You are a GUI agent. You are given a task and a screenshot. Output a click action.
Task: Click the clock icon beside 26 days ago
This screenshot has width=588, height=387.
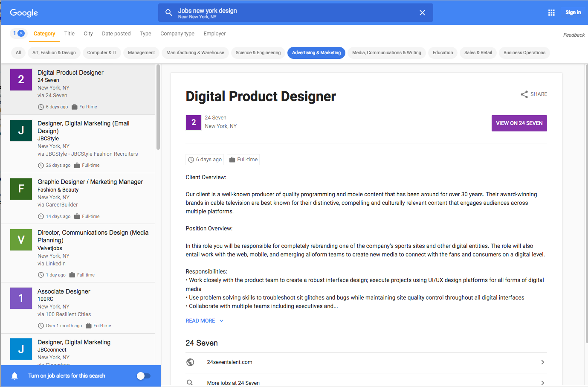pos(41,166)
